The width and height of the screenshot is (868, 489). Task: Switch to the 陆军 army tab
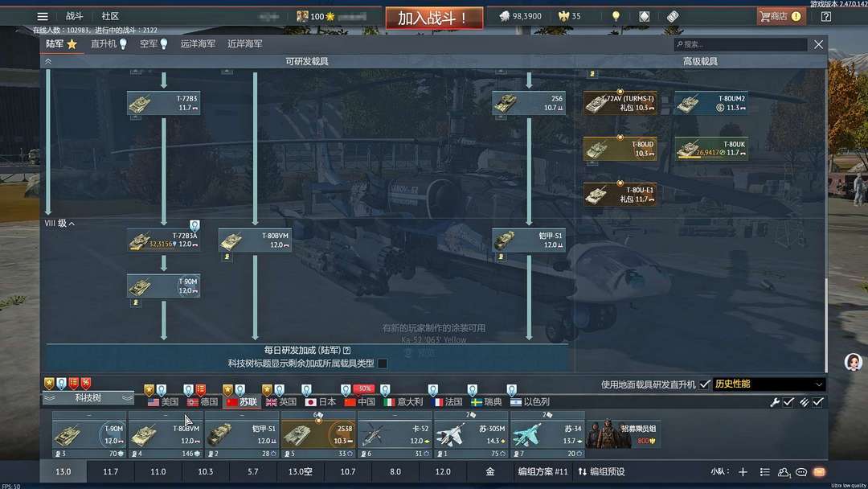coord(61,43)
